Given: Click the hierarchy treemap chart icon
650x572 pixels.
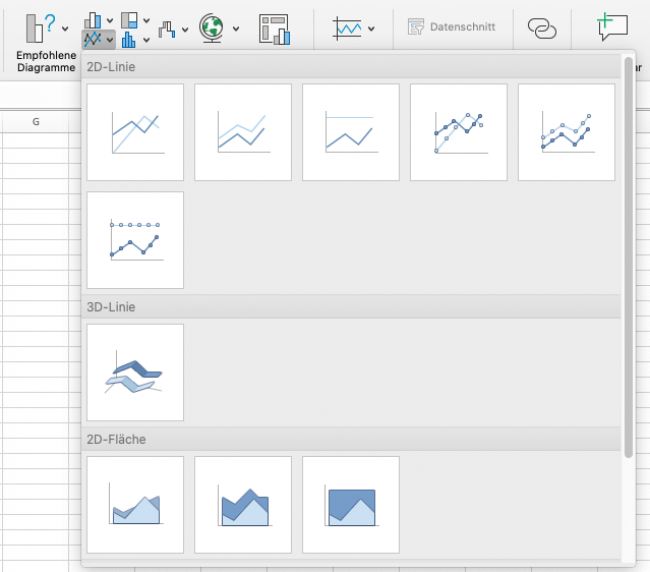Looking at the screenshot, I should click(130, 20).
